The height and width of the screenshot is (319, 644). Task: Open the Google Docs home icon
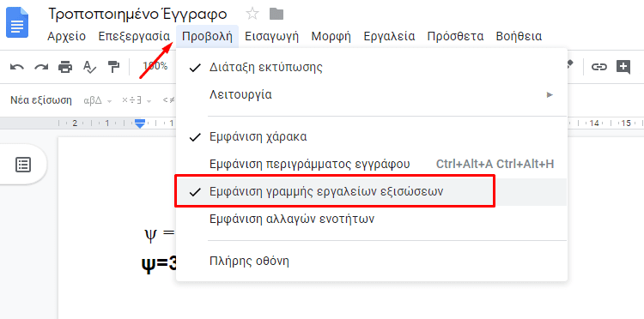(17, 24)
